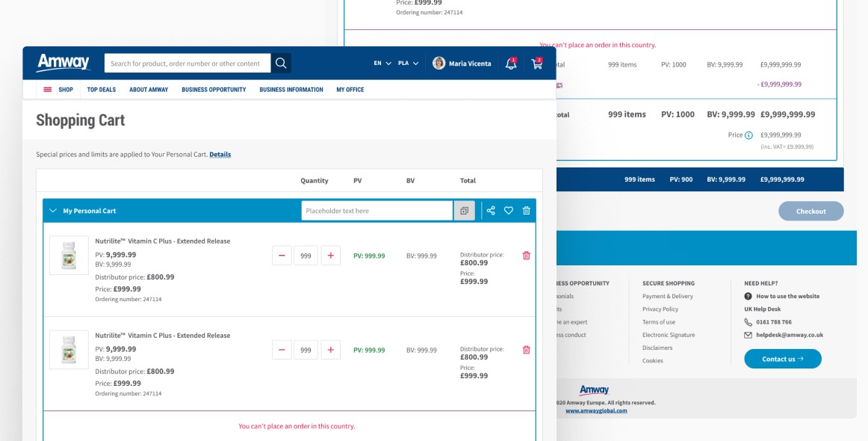Click Amway footer logo in background window
The width and height of the screenshot is (868, 441).
click(594, 390)
